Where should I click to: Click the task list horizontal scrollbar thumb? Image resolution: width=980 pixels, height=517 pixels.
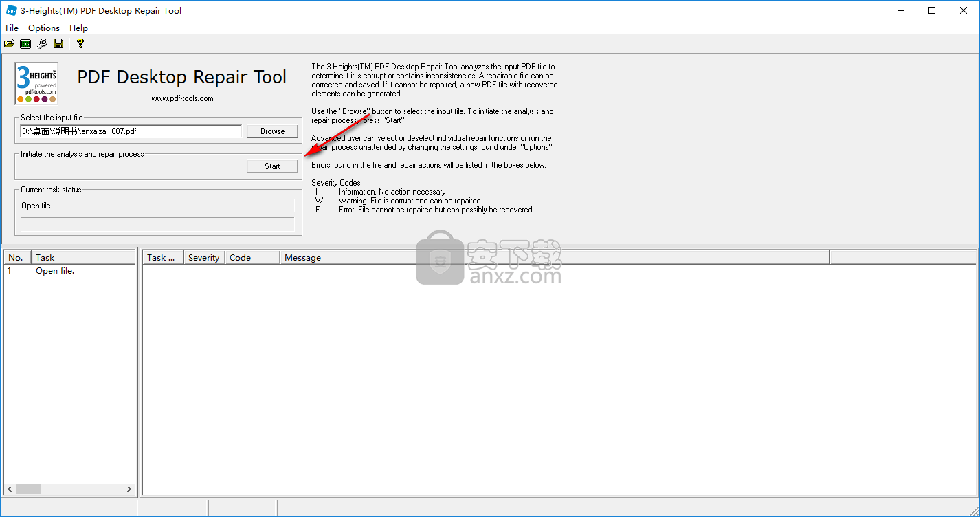click(28, 489)
